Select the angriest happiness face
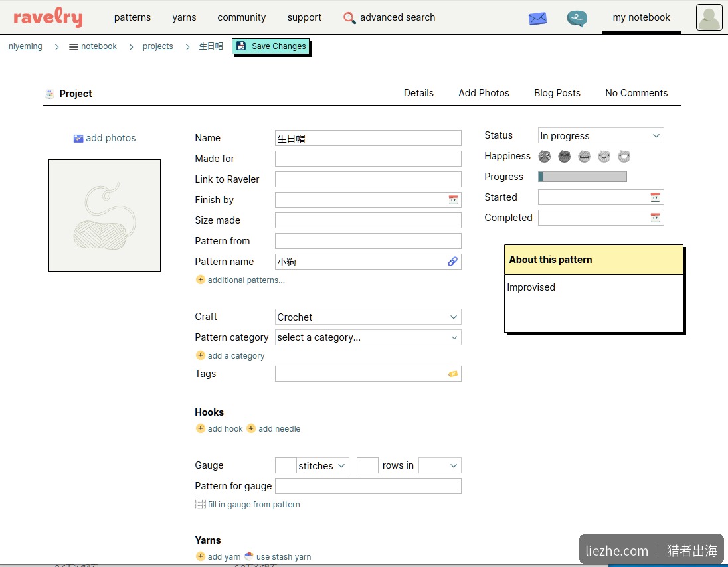 [x=544, y=157]
